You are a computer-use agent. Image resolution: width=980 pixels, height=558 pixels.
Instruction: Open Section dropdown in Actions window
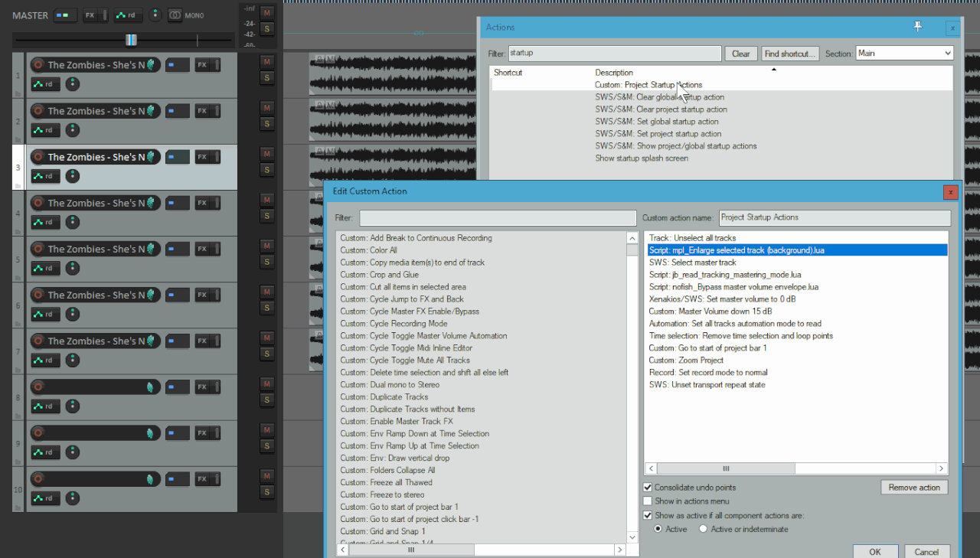coord(904,54)
